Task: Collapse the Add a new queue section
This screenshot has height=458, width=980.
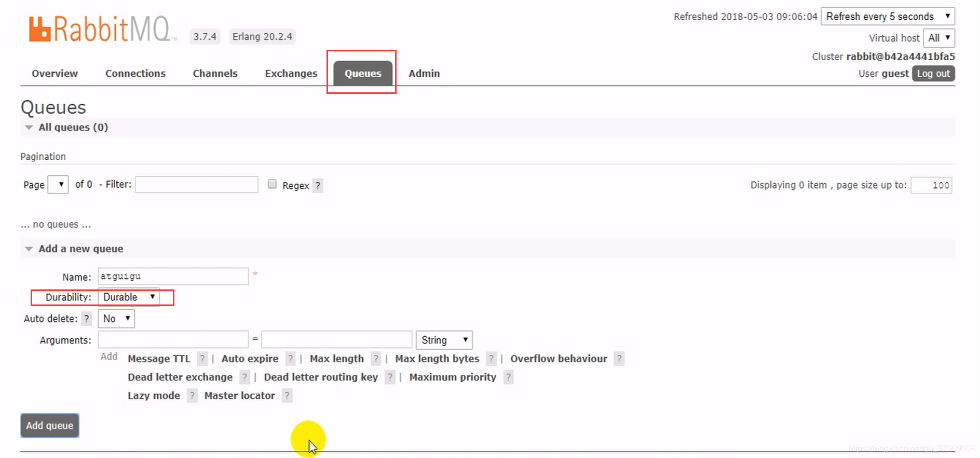Action: pyautogui.click(x=81, y=248)
